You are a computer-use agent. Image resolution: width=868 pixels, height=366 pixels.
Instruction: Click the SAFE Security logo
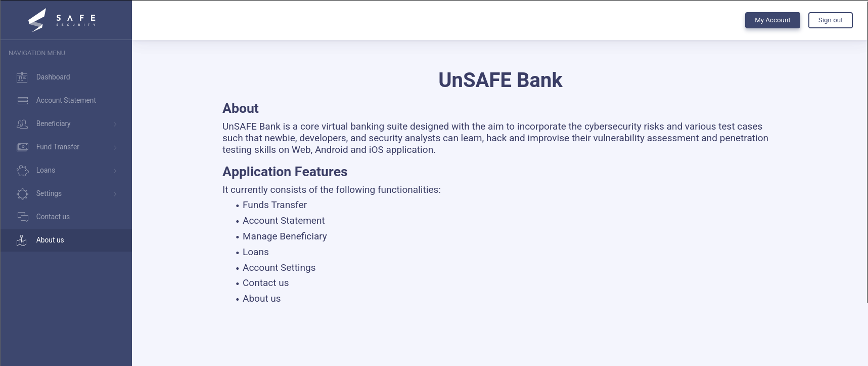[62, 20]
